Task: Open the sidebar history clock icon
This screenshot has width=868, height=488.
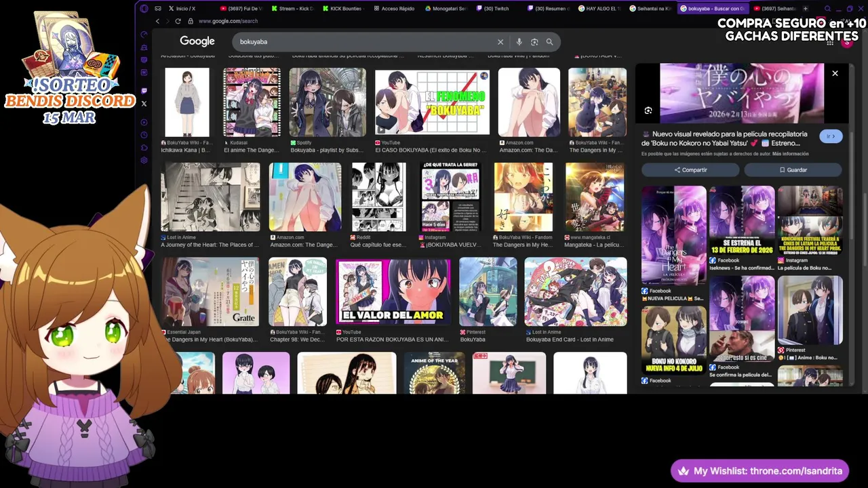Action: point(144,135)
